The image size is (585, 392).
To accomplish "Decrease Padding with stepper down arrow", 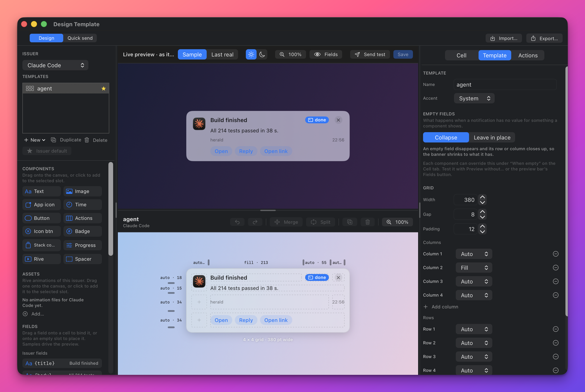I will click(x=482, y=232).
